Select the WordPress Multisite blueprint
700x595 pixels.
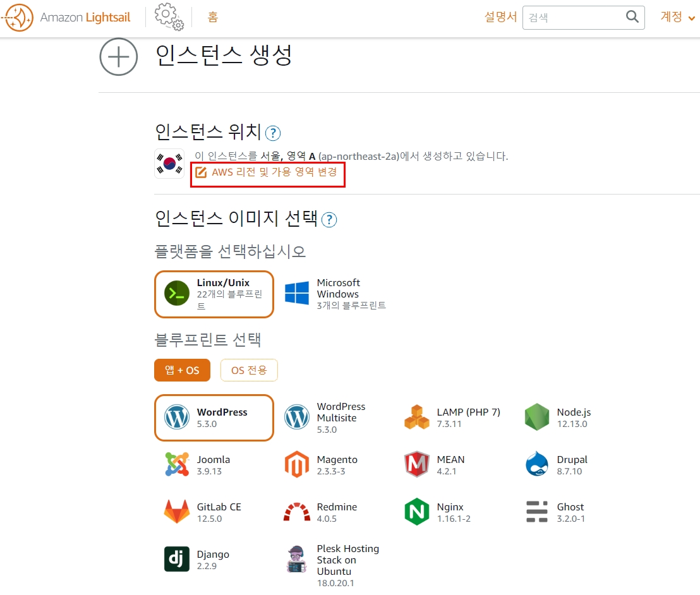(325, 418)
